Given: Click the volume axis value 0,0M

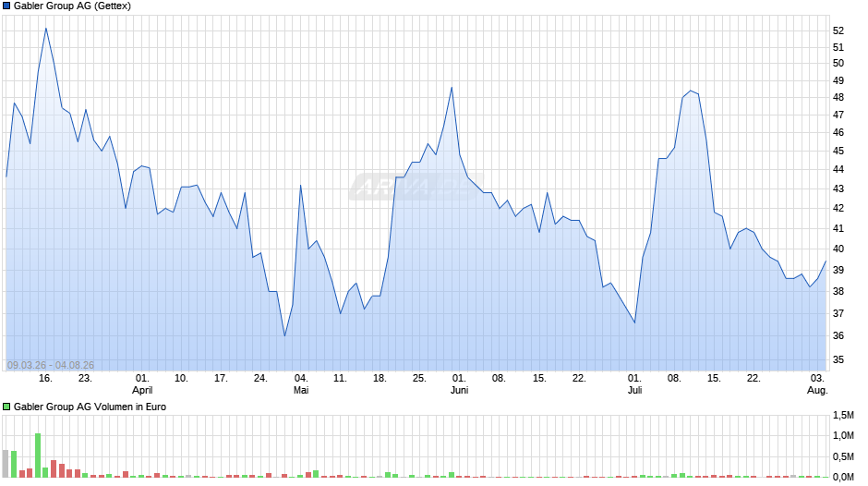Looking at the screenshot, I should (843, 477).
